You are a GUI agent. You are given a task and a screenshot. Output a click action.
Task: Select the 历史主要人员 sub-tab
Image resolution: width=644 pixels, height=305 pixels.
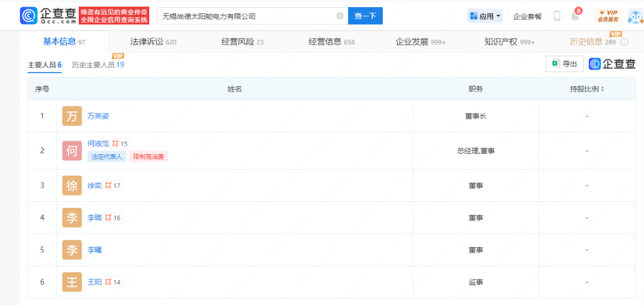pyautogui.click(x=98, y=64)
